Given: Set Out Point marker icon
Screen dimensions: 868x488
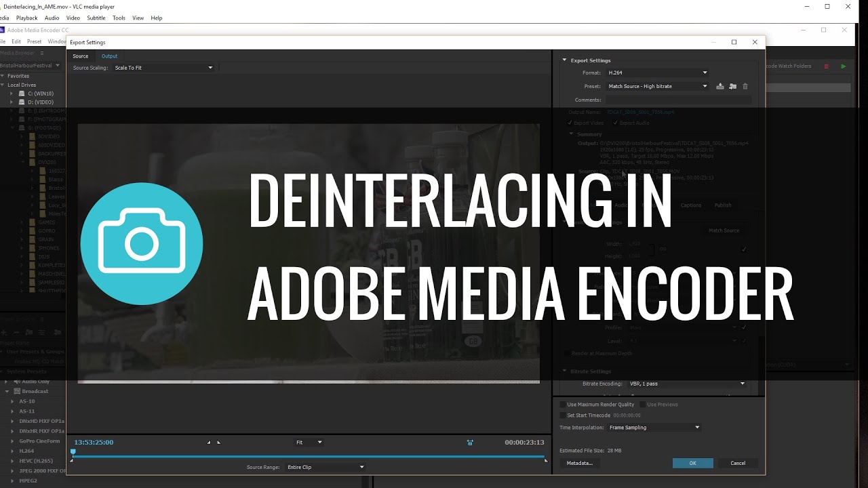Looking at the screenshot, I should 218,443.
